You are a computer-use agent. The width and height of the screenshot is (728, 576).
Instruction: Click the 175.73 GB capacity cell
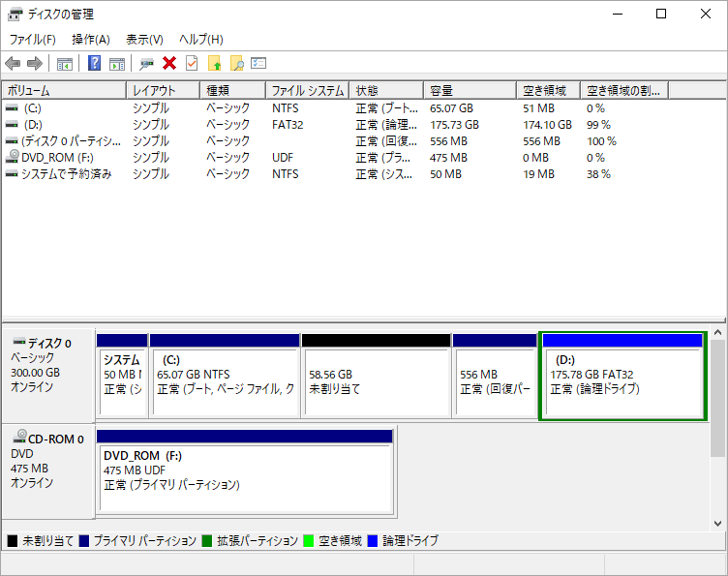click(x=454, y=125)
